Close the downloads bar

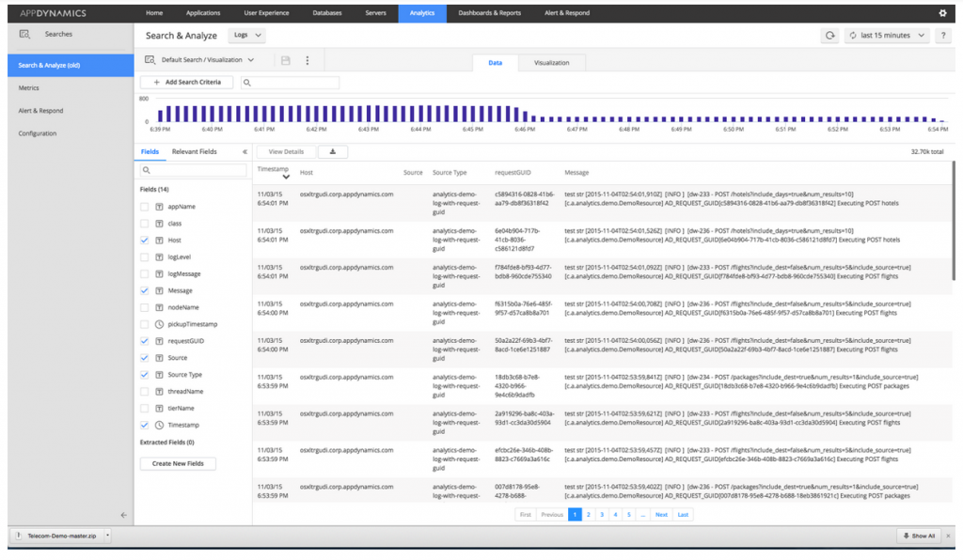coord(950,536)
